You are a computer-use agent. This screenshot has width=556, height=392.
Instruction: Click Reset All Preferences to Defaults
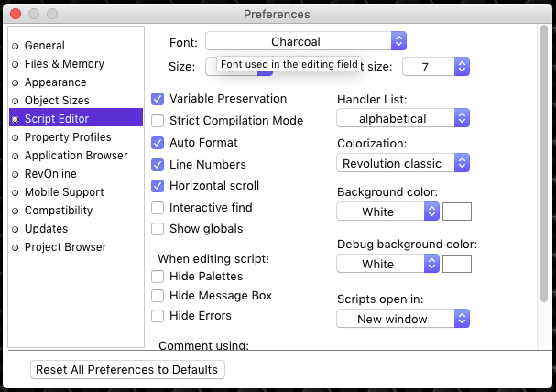pyautogui.click(x=127, y=370)
